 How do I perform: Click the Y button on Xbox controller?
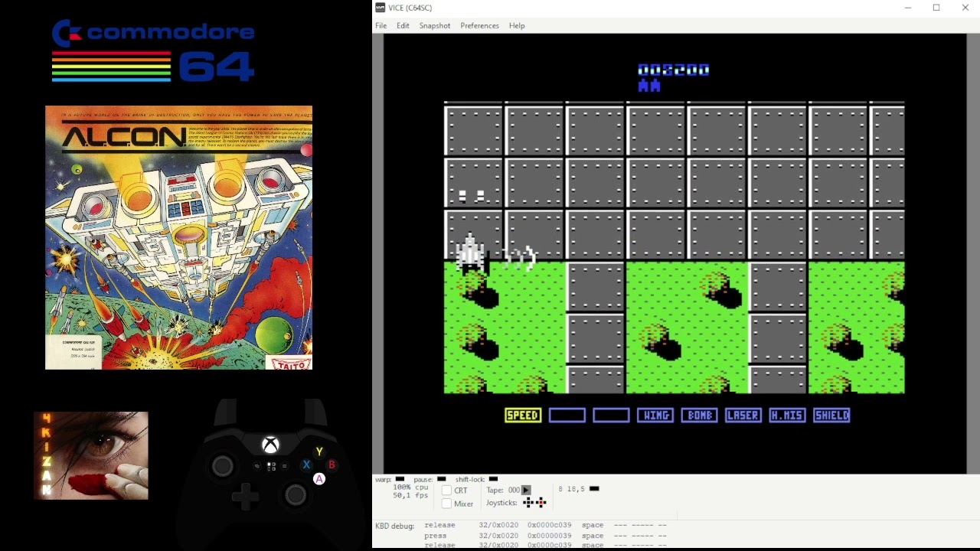tap(319, 452)
